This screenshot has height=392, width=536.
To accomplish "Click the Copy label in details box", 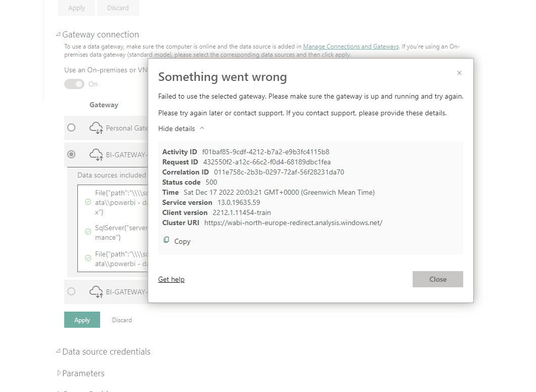I will (182, 241).
